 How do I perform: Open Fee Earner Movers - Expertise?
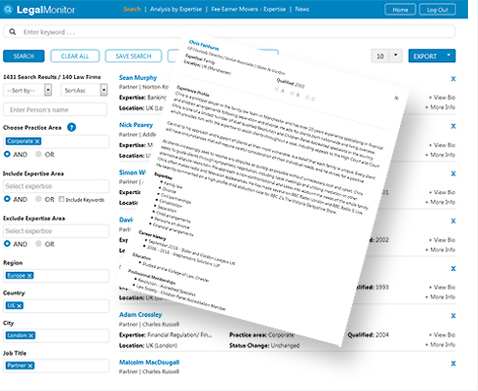click(248, 9)
